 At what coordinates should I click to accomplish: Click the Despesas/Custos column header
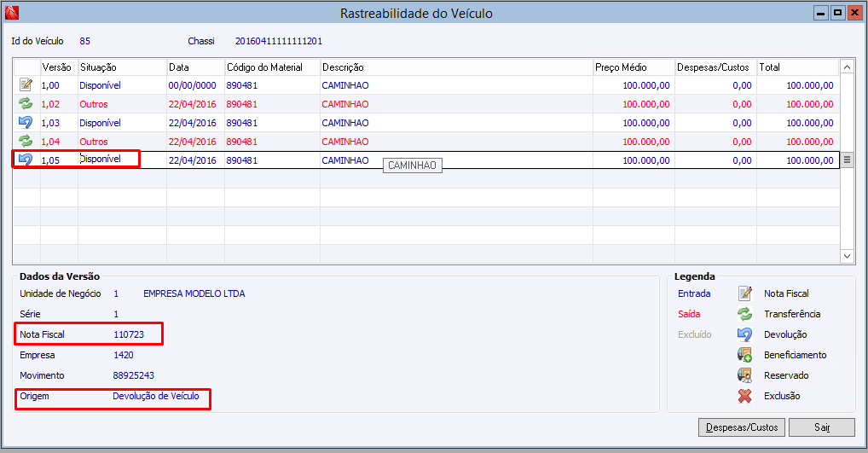click(715, 67)
